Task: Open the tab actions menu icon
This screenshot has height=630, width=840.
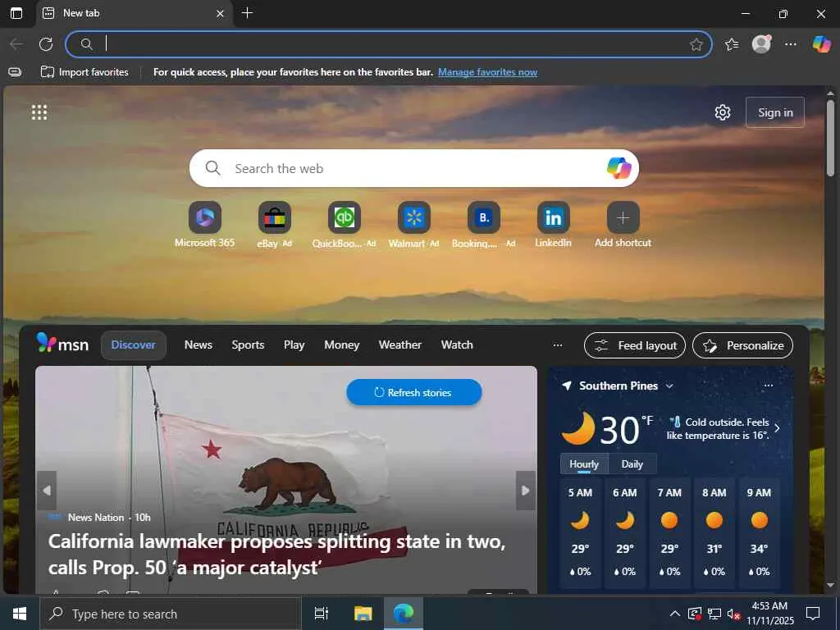Action: pyautogui.click(x=16, y=13)
